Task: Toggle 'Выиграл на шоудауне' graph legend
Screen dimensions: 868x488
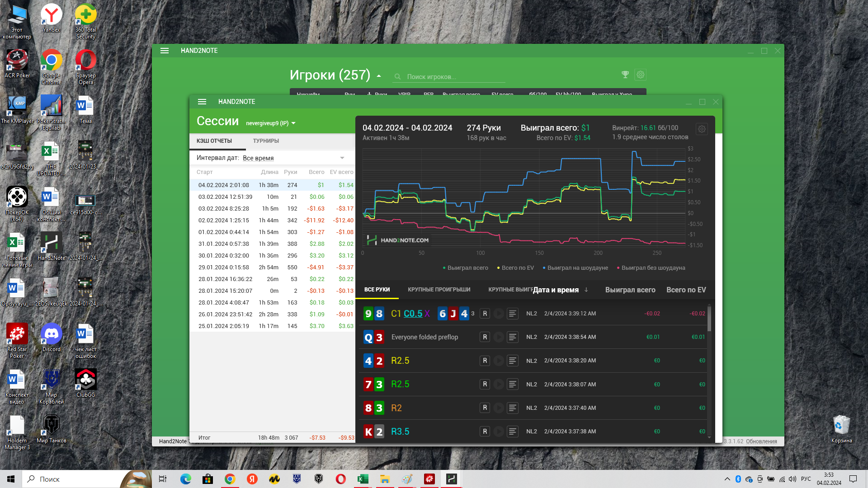Action: [x=575, y=268]
